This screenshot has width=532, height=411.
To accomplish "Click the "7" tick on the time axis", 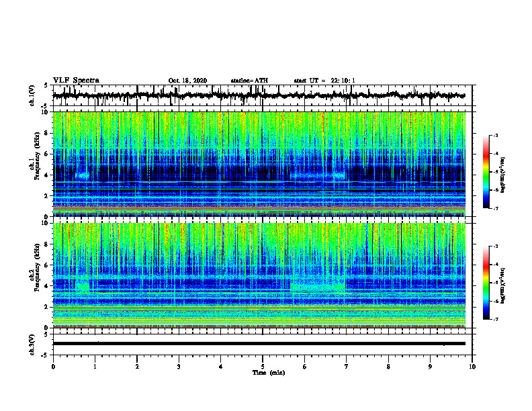I will [x=347, y=367].
